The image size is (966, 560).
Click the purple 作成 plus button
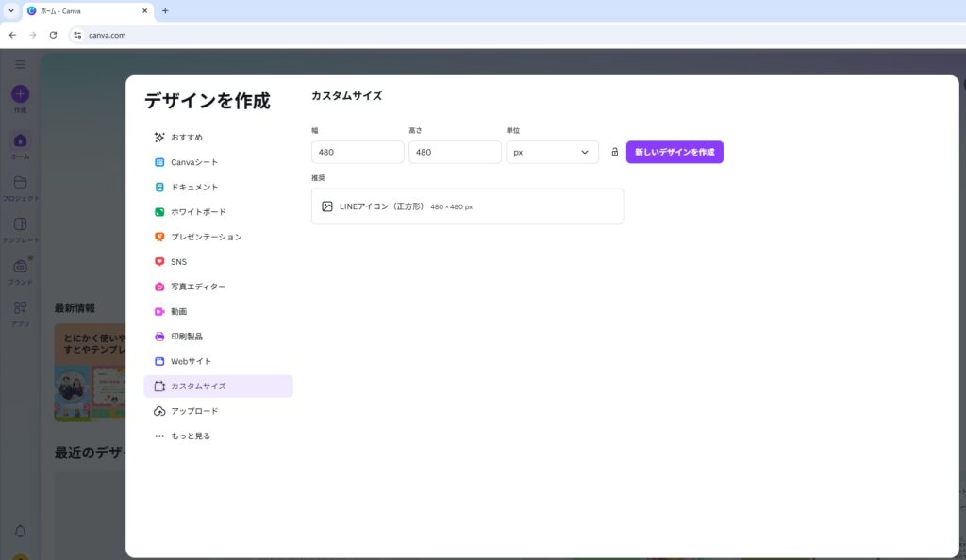pyautogui.click(x=21, y=93)
